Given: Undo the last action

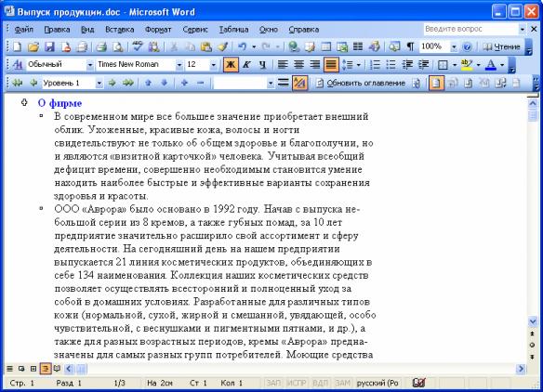Looking at the screenshot, I should (242, 46).
